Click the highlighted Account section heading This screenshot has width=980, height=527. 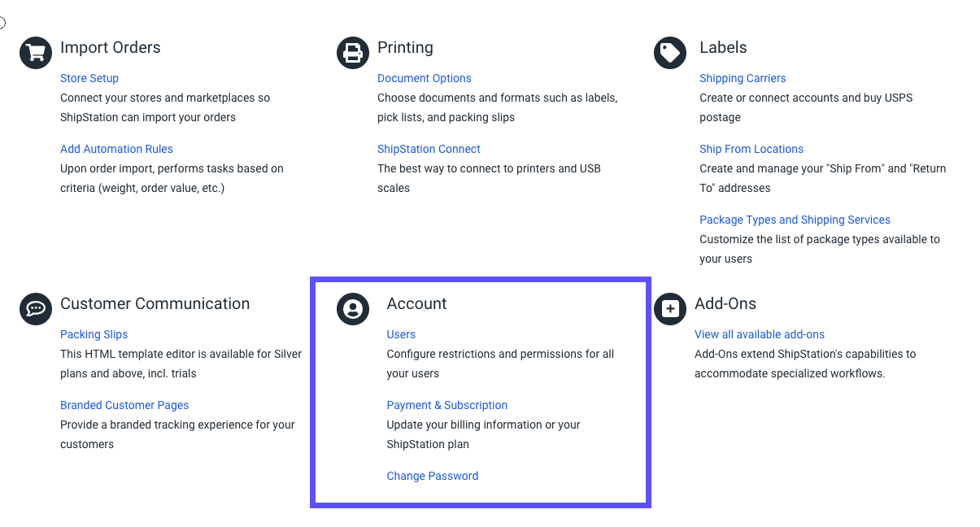tap(416, 303)
